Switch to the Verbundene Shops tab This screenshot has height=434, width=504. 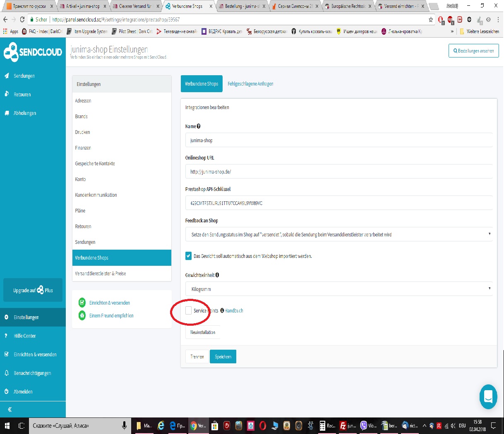click(x=202, y=84)
